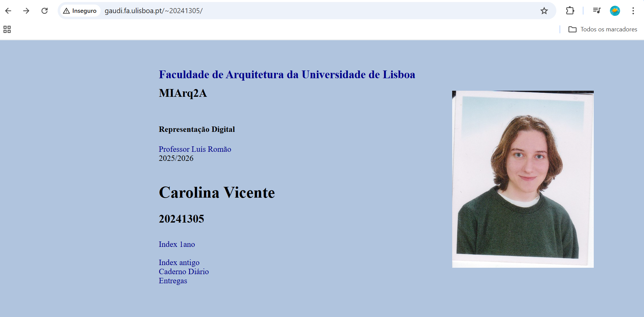Click the 'Carolina Vicente' heading
The image size is (644, 317).
coord(217,193)
